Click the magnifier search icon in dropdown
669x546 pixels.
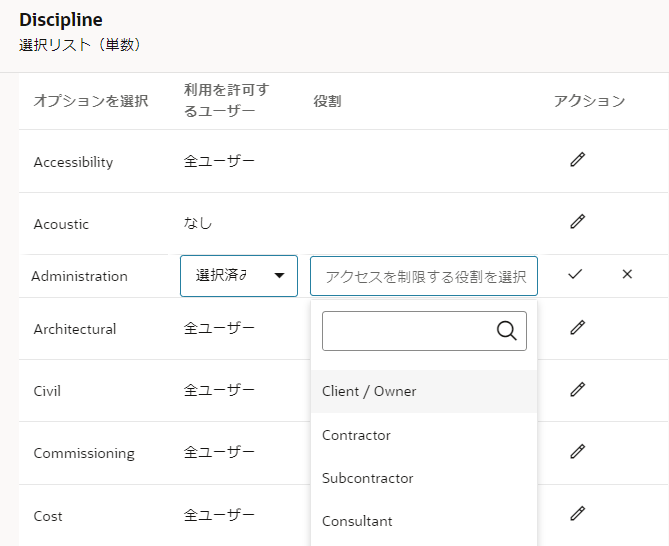pyautogui.click(x=506, y=331)
